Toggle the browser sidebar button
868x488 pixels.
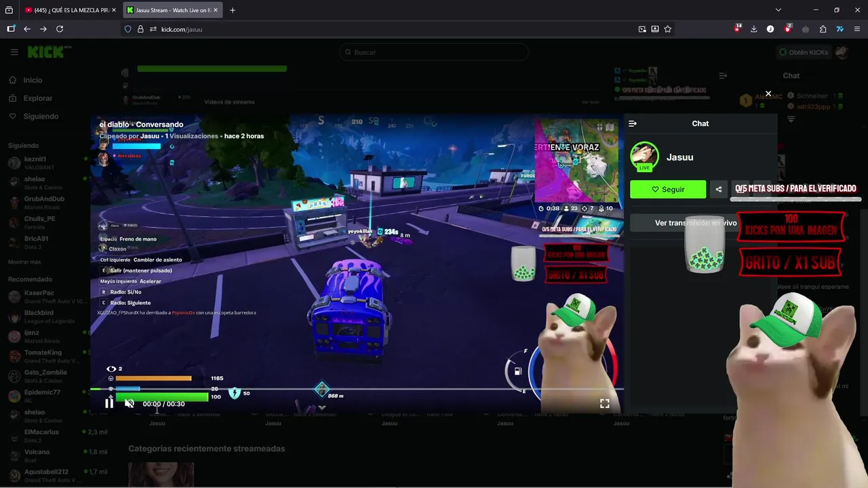[x=11, y=29]
